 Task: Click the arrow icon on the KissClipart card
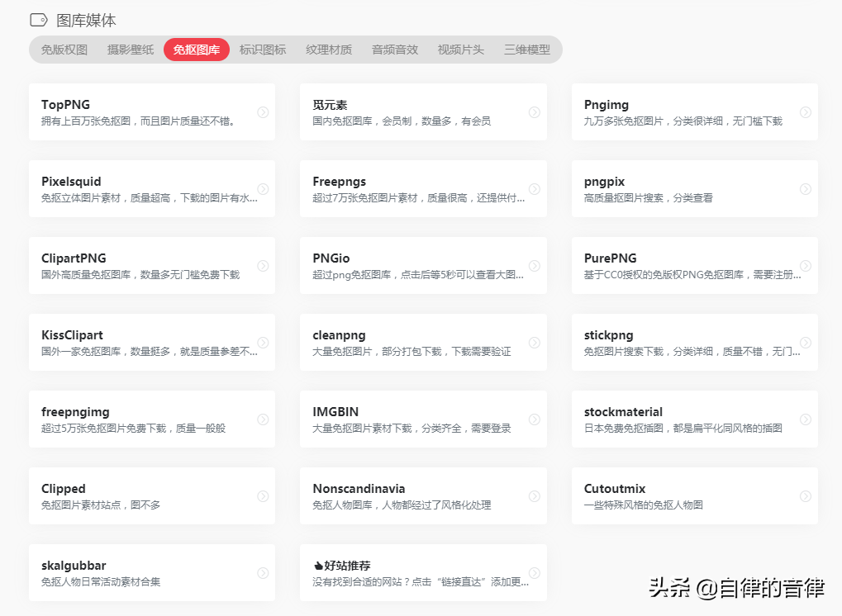pos(263,343)
